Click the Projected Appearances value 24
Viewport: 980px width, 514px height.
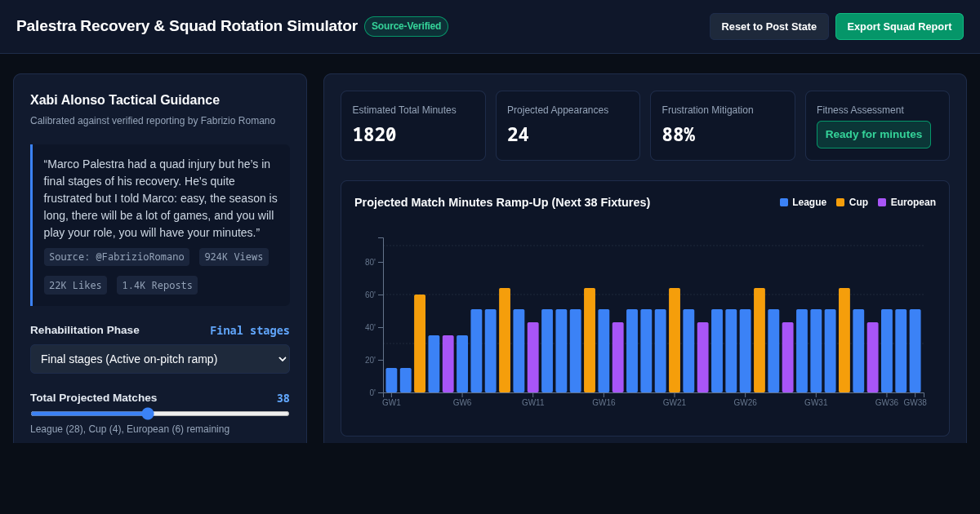[x=518, y=135]
